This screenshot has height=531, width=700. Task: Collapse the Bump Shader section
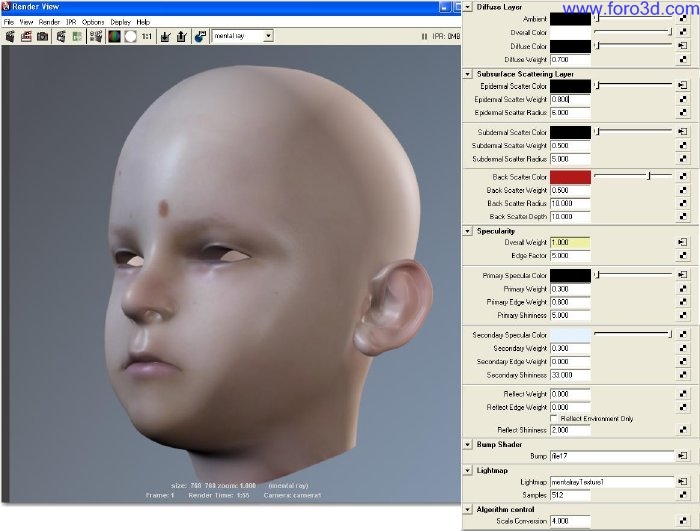click(x=467, y=444)
